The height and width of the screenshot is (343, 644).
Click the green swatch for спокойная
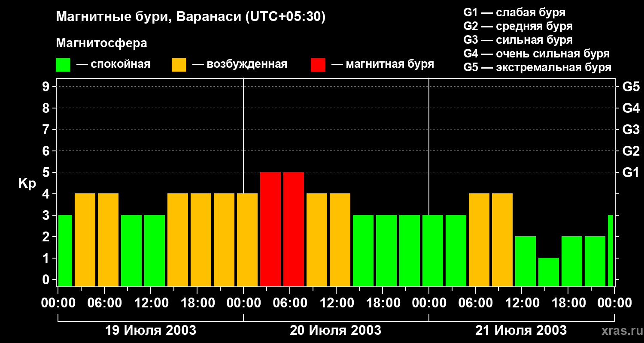pyautogui.click(x=63, y=65)
